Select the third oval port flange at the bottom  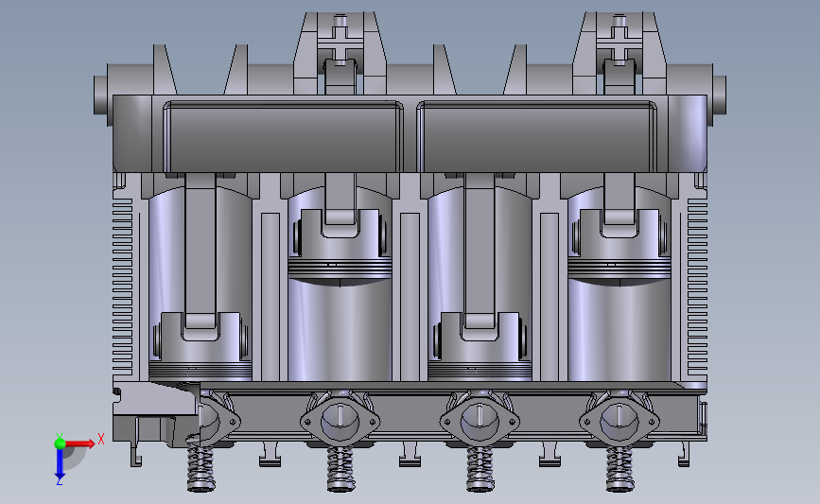pos(480,422)
